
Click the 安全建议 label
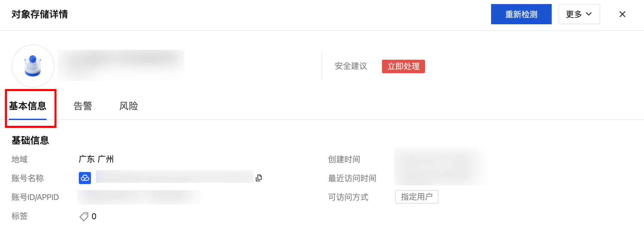351,66
